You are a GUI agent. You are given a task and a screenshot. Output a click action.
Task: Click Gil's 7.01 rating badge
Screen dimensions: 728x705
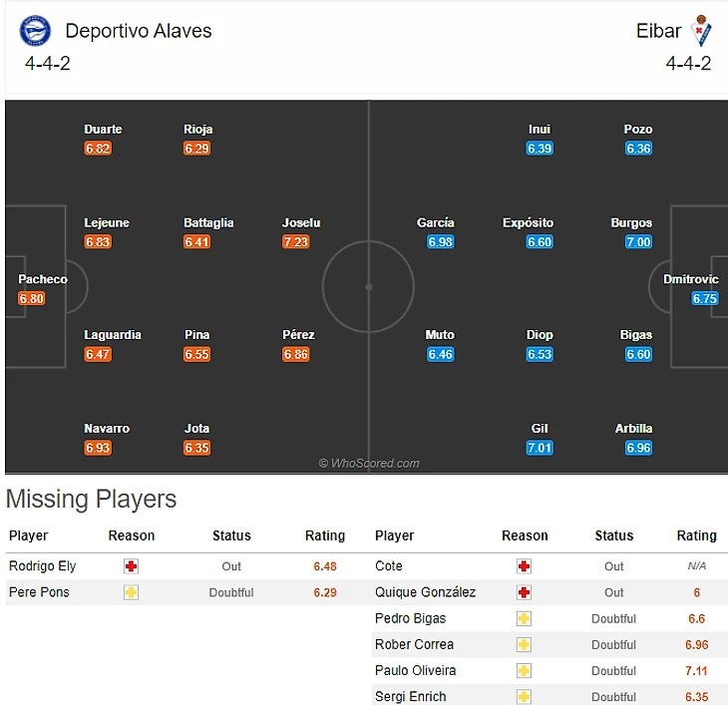point(540,448)
